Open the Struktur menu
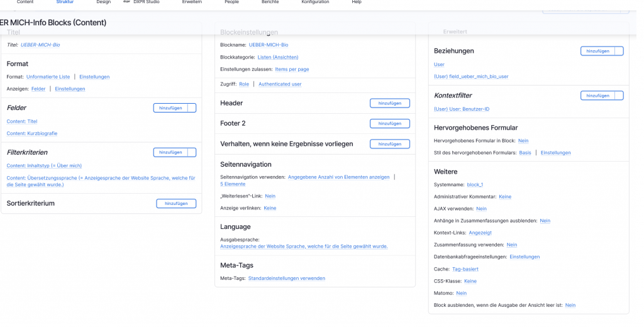Viewport: 644px width, 327px height. (x=65, y=3)
